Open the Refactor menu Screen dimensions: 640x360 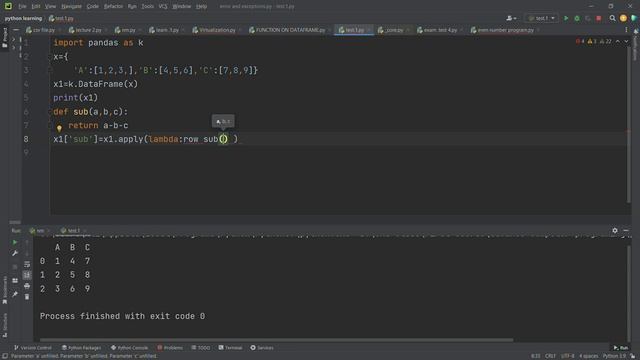113,6
